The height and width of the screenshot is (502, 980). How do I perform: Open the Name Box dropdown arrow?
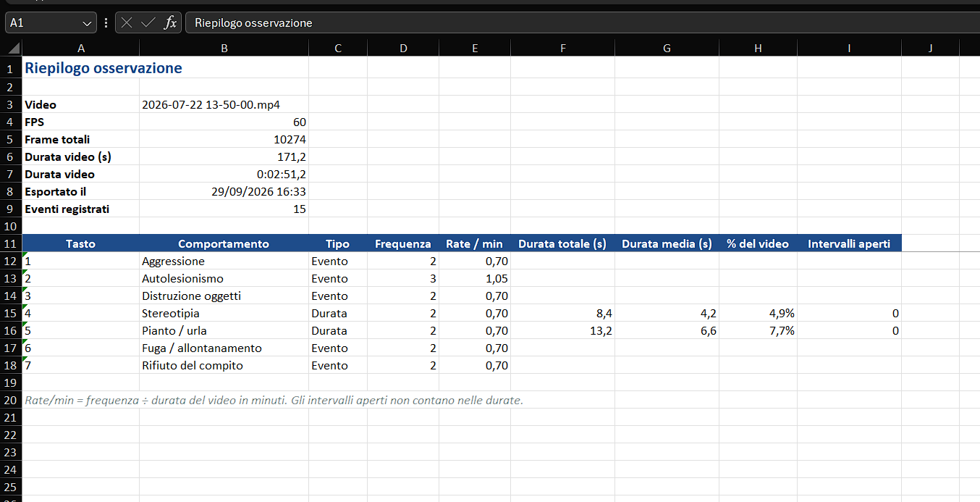[x=88, y=23]
